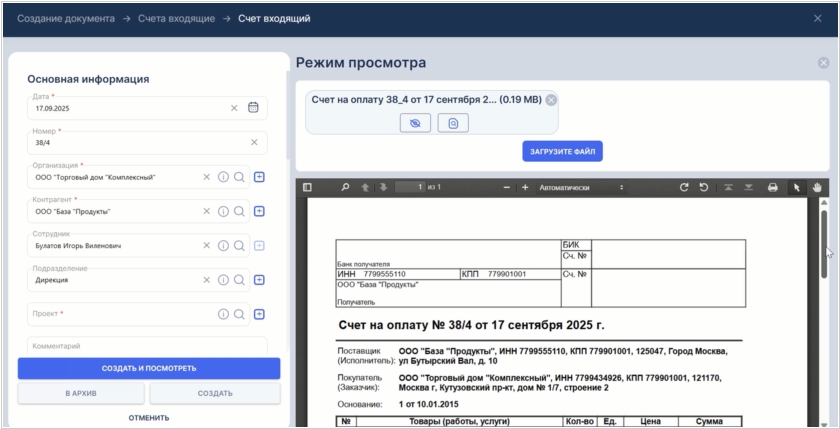Select the hand tool in PDF viewer

(x=817, y=187)
